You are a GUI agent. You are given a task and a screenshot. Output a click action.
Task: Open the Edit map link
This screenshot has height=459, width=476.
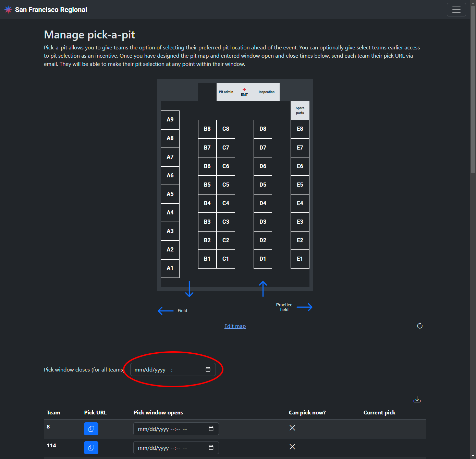click(x=235, y=326)
